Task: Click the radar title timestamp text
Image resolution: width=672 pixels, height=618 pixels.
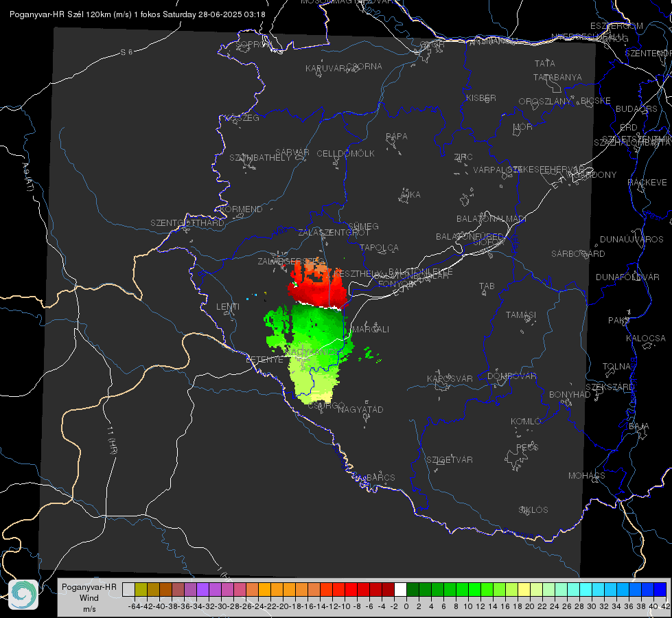Action: click(137, 14)
